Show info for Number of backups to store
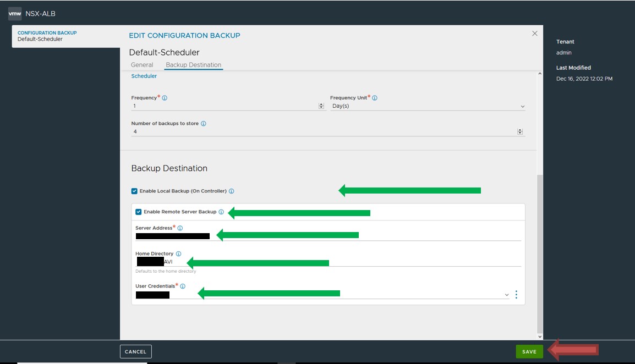 pos(203,124)
